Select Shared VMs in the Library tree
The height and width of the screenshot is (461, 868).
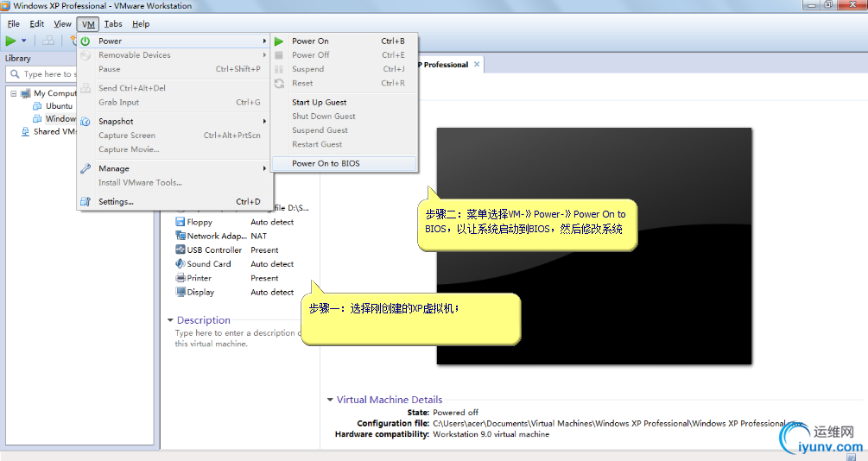click(x=54, y=131)
